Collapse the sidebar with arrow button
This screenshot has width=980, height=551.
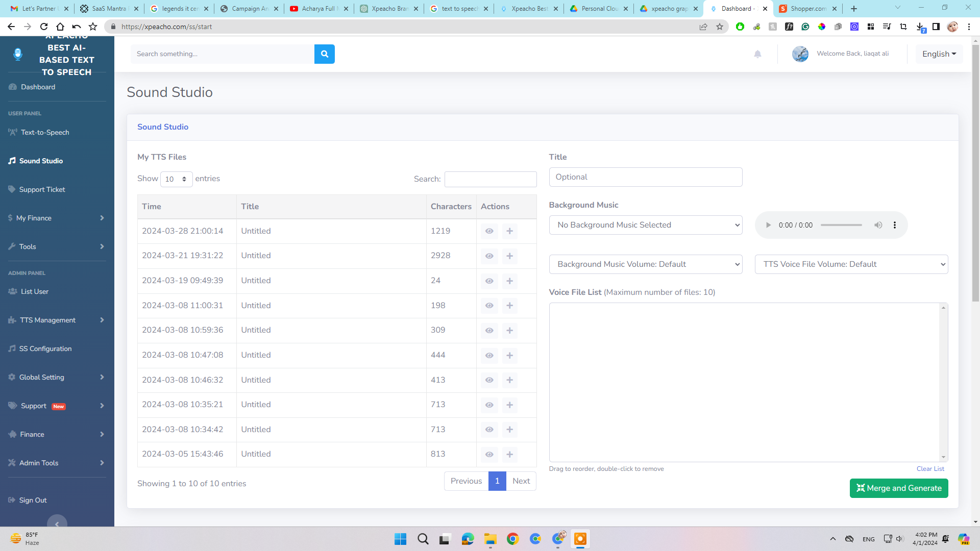click(x=57, y=523)
